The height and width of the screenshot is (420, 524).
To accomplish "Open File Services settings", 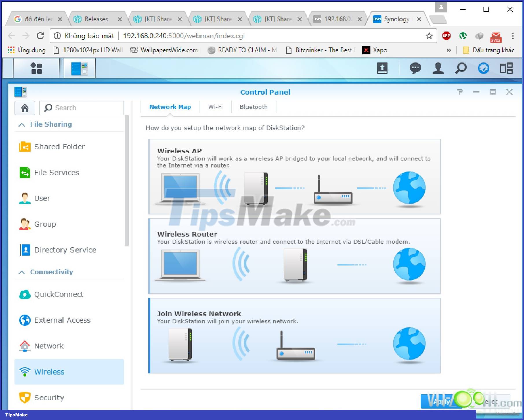I will 56,172.
